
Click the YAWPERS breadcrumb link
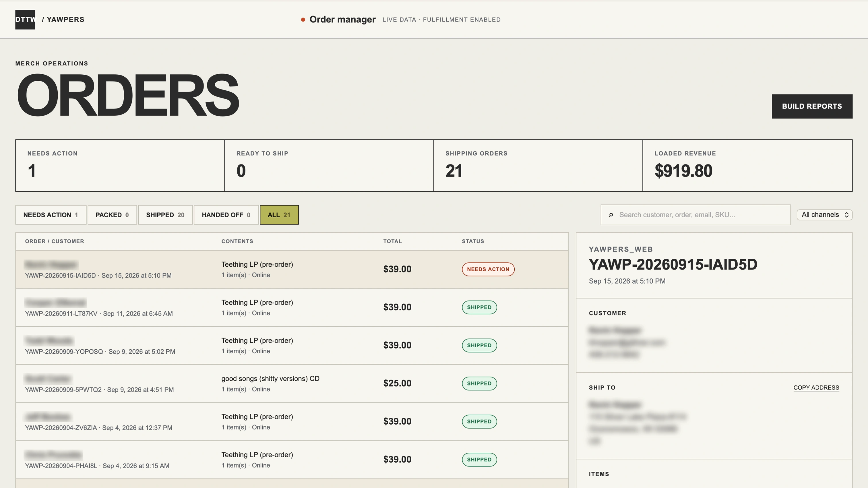tap(65, 20)
